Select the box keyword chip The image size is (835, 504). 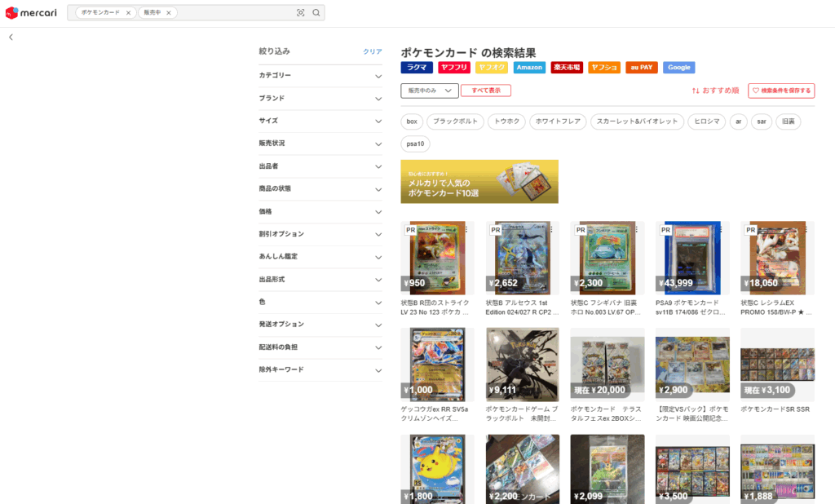tap(412, 122)
